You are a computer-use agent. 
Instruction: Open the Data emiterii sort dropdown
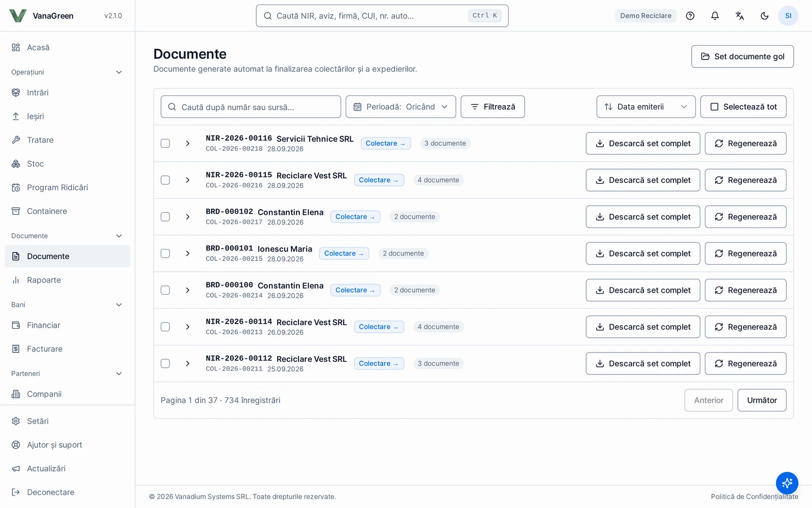point(646,107)
